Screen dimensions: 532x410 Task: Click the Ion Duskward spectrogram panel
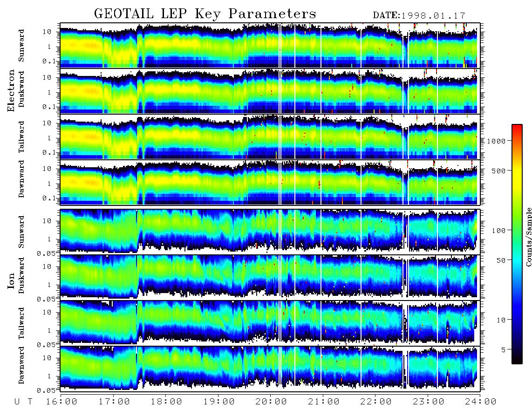[270, 277]
